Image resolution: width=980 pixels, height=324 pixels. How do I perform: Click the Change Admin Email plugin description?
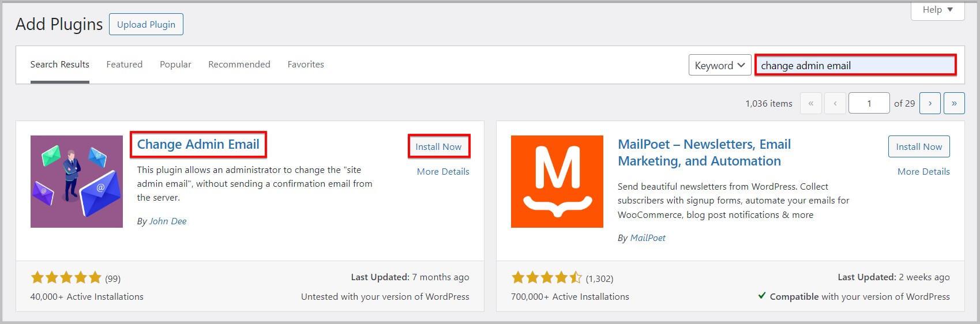click(254, 184)
